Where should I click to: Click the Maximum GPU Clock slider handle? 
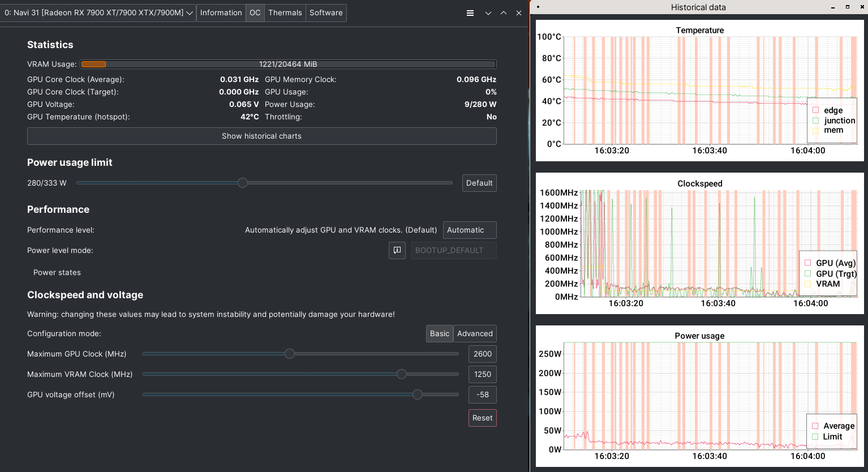290,354
